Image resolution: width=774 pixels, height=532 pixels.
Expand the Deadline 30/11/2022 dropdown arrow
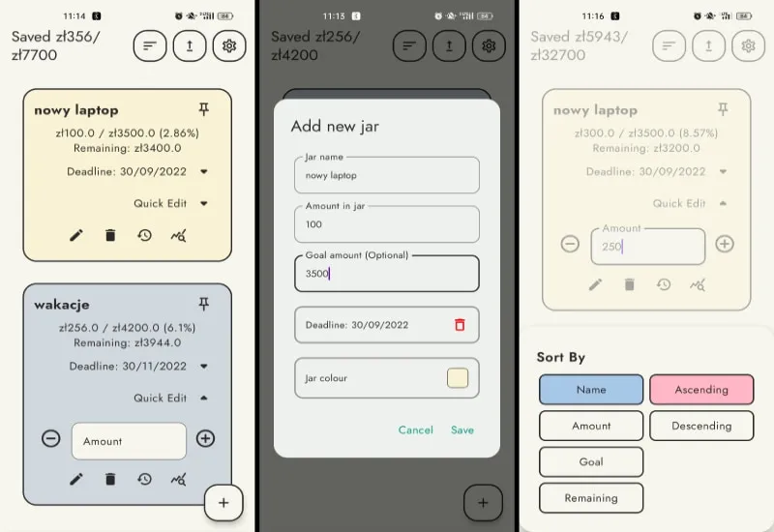[x=204, y=367]
